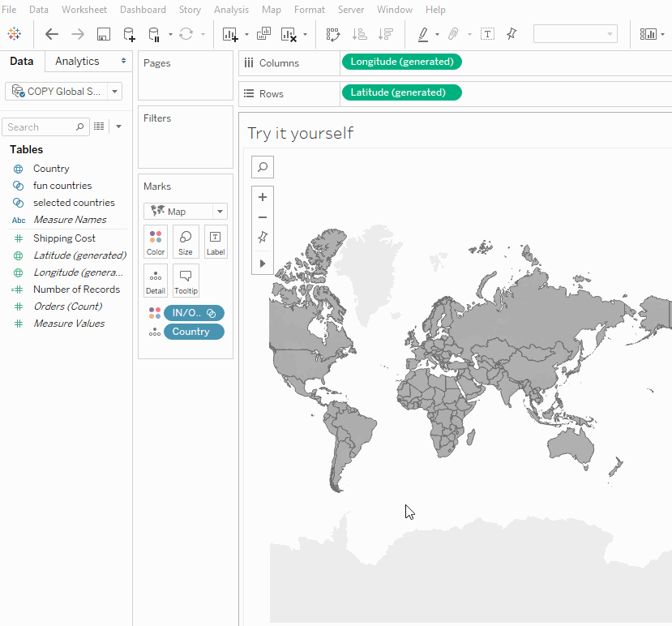The width and height of the screenshot is (672, 626).
Task: Sort ascending from the toolbar
Action: [359, 34]
